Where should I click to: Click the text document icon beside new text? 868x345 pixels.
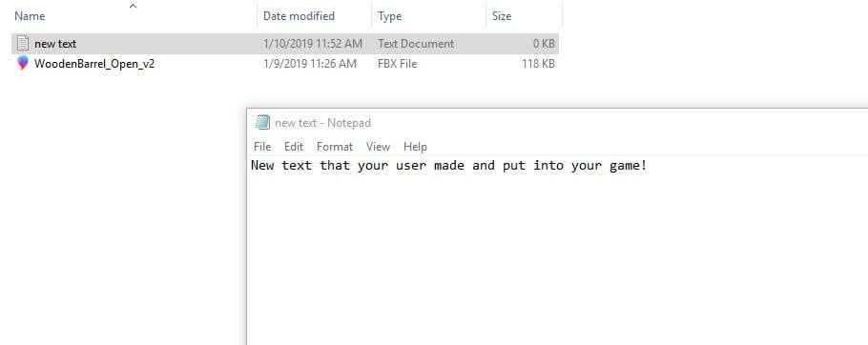click(22, 43)
